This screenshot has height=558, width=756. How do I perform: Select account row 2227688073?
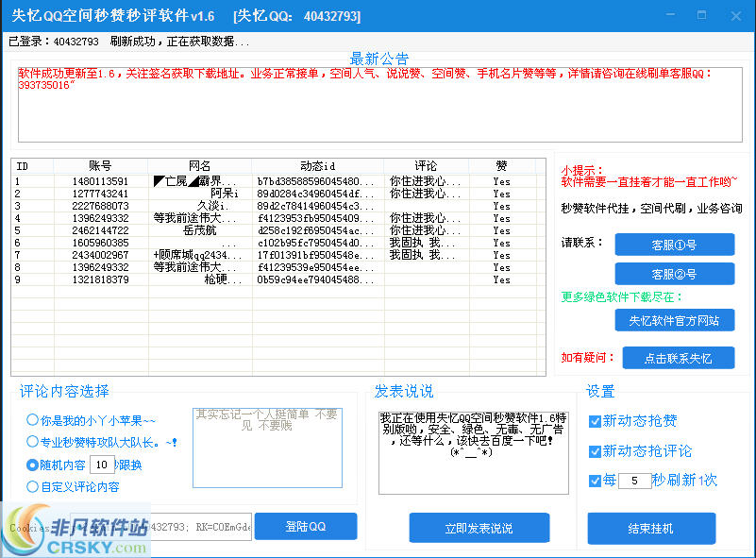(277, 206)
